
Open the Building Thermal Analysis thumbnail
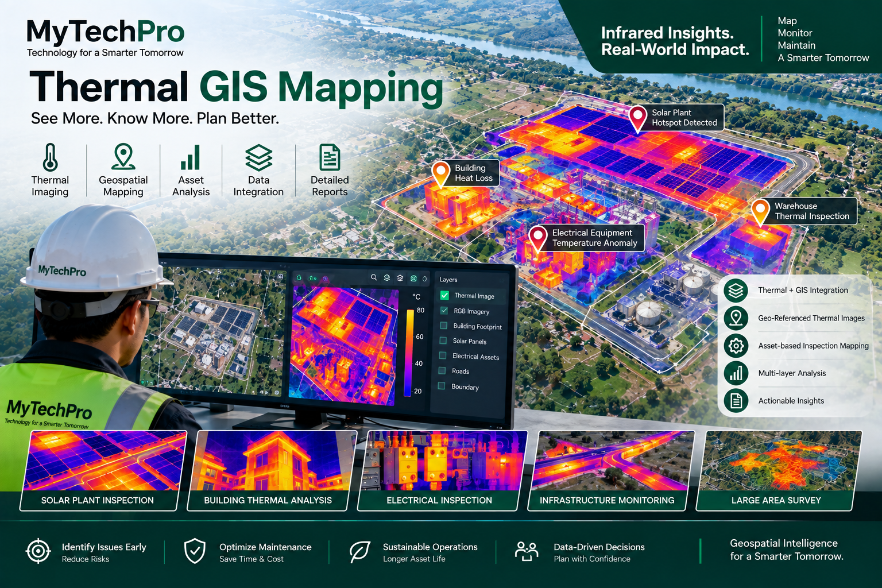(x=272, y=470)
